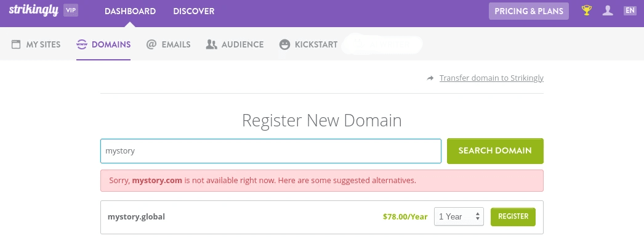Click the @ Emails icon
Viewport: 644px width, 246px height.
coord(151,44)
